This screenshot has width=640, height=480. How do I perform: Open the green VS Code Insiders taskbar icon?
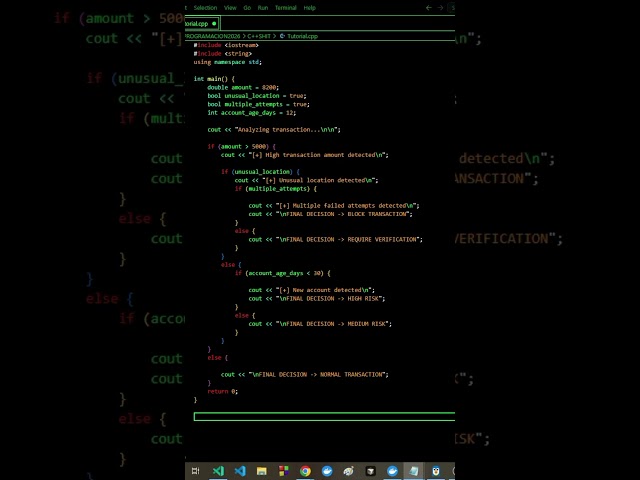pyautogui.click(x=218, y=471)
